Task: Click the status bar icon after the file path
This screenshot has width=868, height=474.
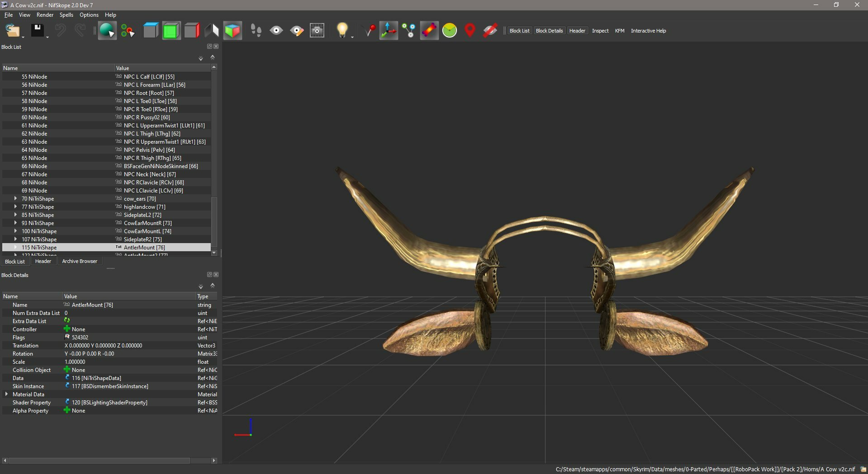Action: click(863, 469)
